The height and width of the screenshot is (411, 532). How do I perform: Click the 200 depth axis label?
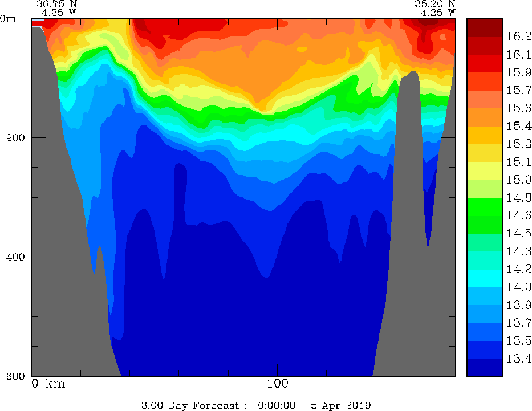click(15, 138)
